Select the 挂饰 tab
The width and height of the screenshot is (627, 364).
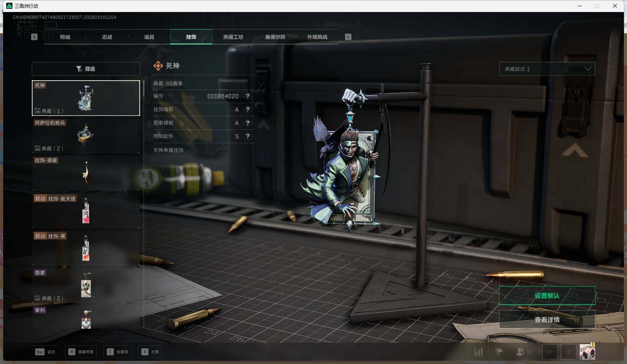(x=191, y=37)
